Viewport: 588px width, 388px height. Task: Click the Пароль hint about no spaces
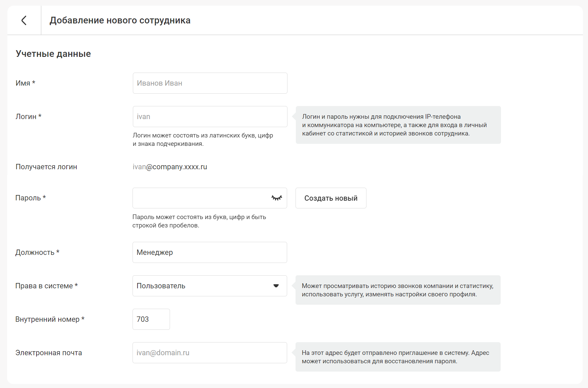coord(199,221)
